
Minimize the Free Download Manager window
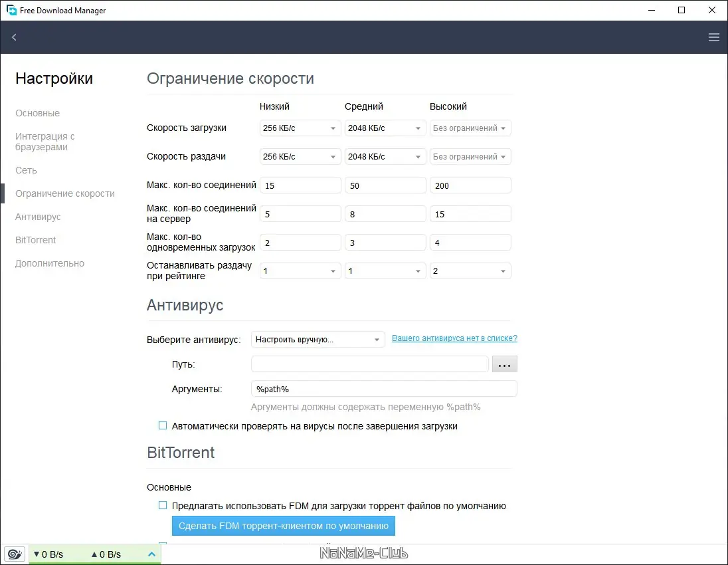coord(652,10)
